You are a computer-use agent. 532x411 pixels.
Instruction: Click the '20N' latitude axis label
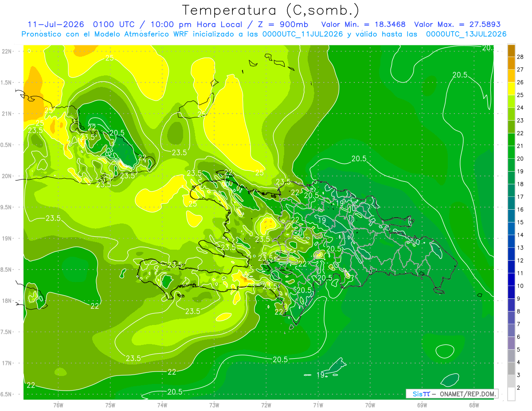7,176
